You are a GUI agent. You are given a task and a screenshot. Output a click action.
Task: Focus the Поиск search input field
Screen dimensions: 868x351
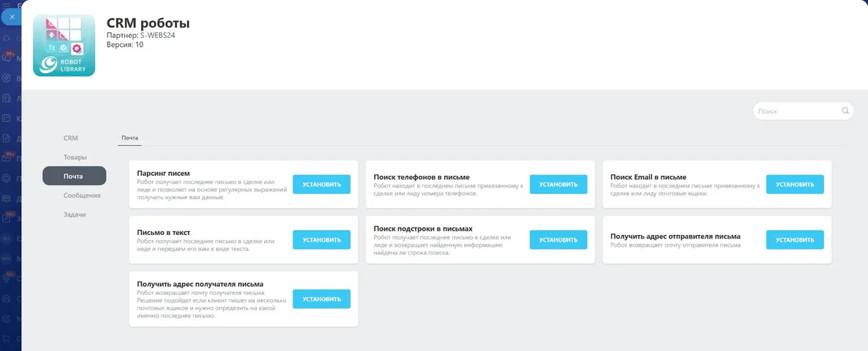[803, 111]
